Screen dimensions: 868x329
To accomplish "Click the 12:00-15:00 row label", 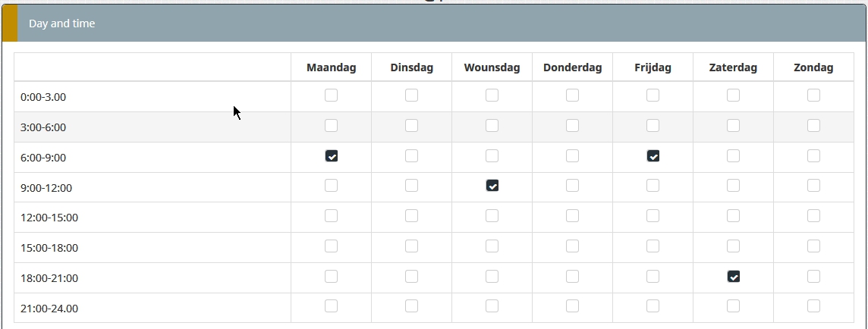I will [49, 218].
